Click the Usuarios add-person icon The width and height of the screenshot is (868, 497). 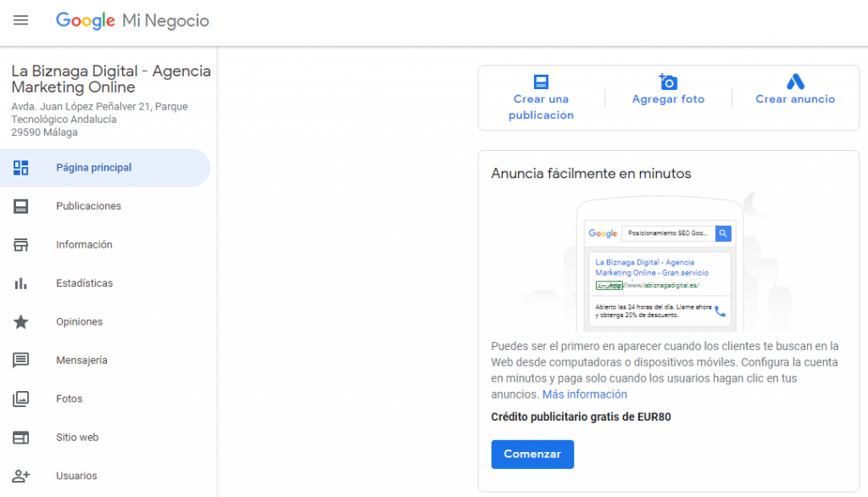click(x=20, y=476)
